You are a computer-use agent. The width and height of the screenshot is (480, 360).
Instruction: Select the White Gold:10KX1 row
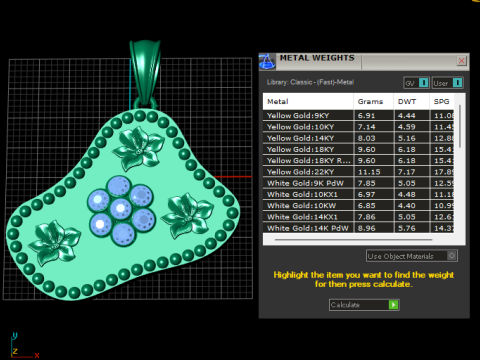[358, 195]
